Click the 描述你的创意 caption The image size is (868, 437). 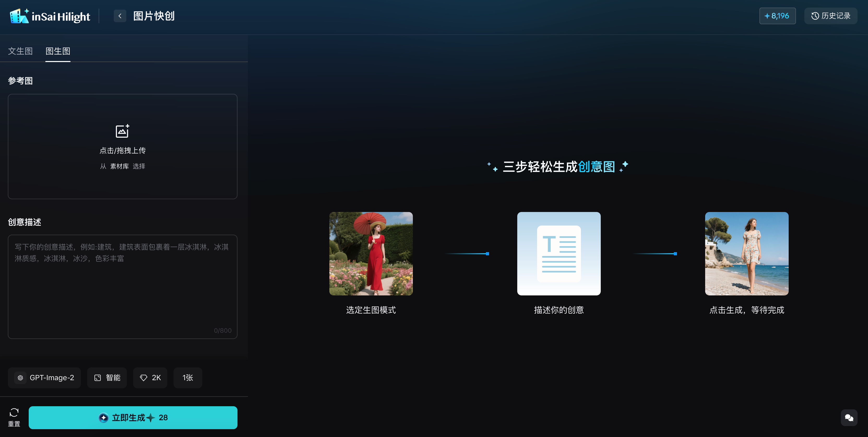[559, 310]
